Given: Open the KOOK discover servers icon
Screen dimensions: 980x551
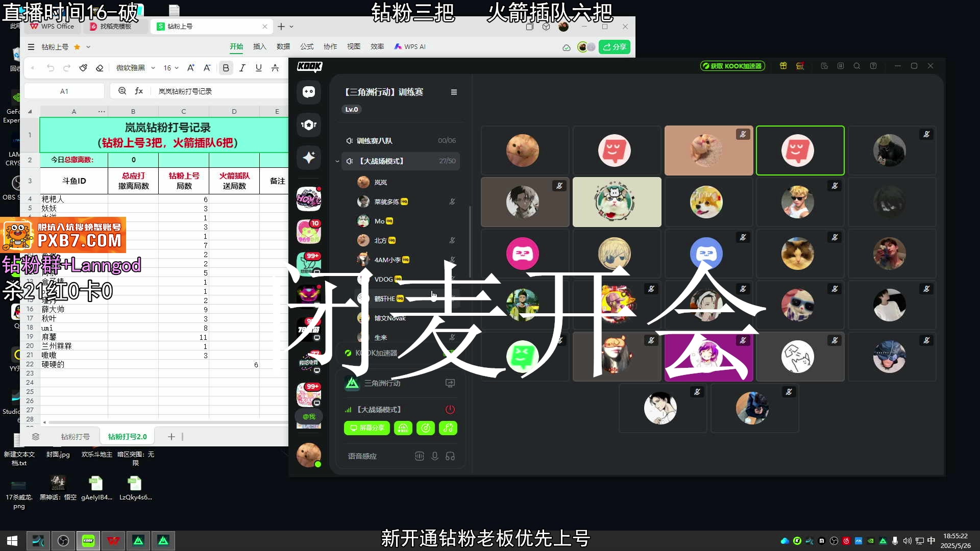Looking at the screenshot, I should [x=309, y=125].
